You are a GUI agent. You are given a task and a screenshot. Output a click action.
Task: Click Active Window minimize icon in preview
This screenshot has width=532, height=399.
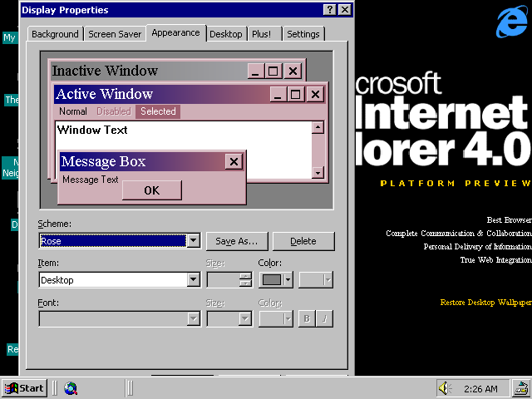point(278,94)
